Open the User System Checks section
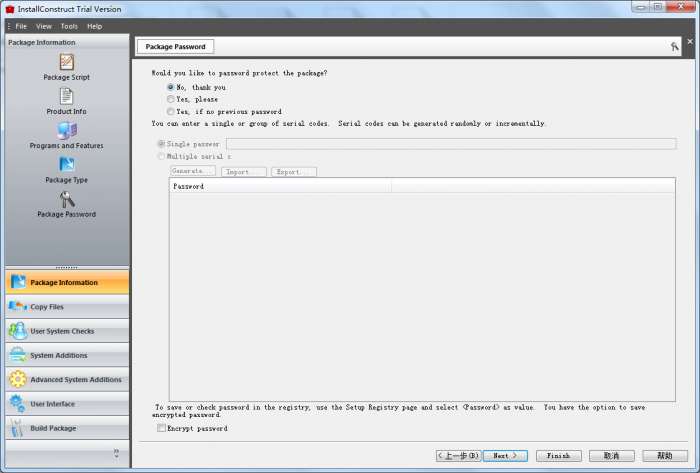 coord(67,331)
